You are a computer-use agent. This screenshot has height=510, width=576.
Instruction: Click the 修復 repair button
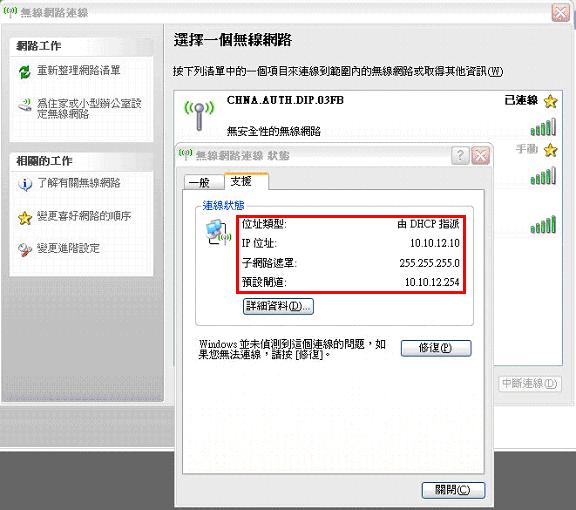[436, 348]
